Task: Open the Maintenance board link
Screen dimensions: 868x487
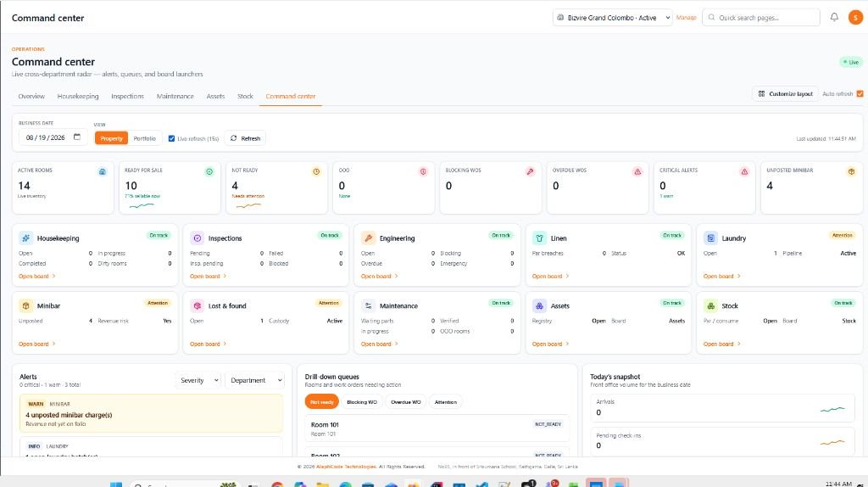Action: coord(379,344)
